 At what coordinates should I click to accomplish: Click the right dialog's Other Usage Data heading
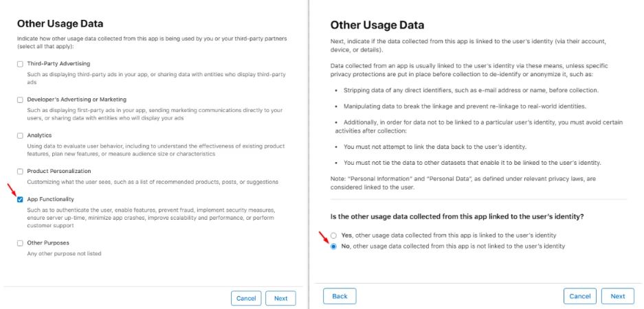click(377, 25)
